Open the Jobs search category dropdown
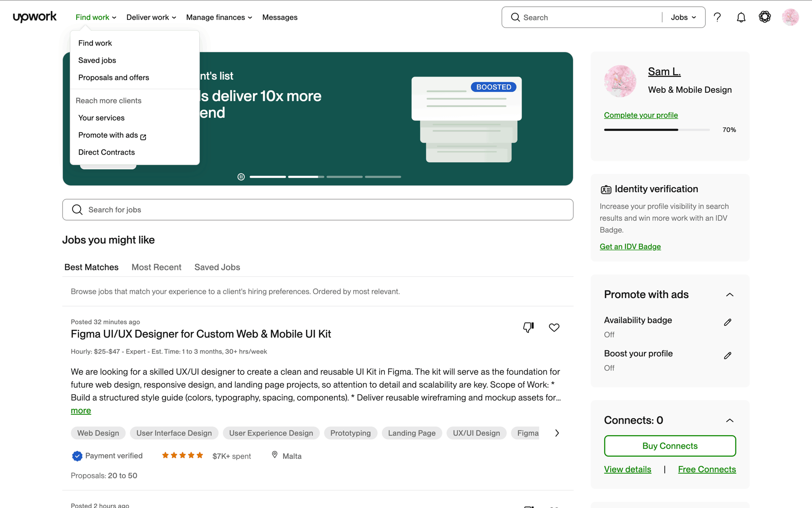Screen dimensions: 812x508 pos(683,17)
